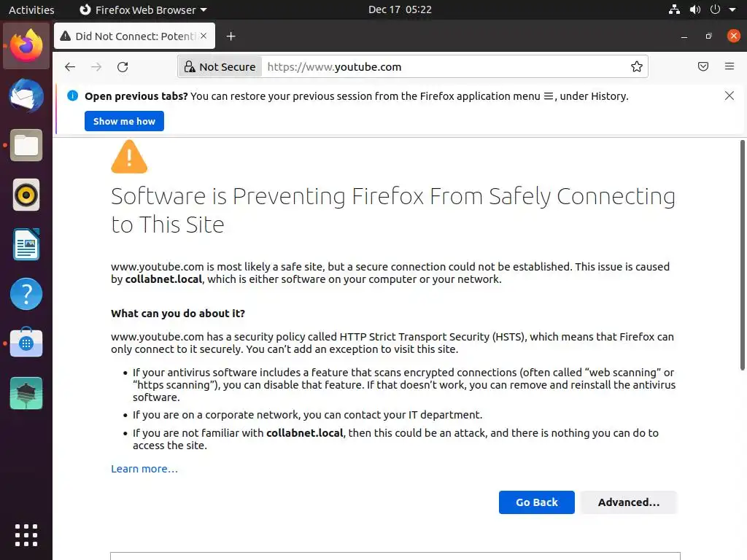Screen dimensions: 747x560
Task: Expand the Advanced error details
Action: (x=629, y=502)
